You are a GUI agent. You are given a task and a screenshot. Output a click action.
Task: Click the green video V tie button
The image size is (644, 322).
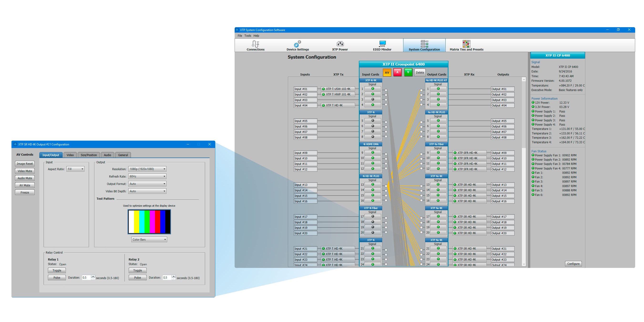pos(408,72)
